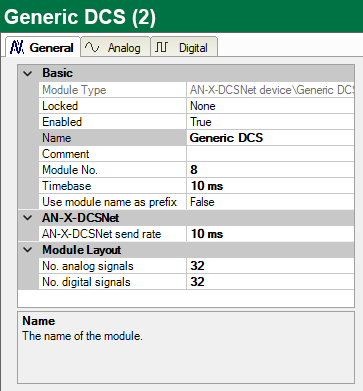363x391 pixels.
Task: Select the Enabled property label
Action: 62,122
